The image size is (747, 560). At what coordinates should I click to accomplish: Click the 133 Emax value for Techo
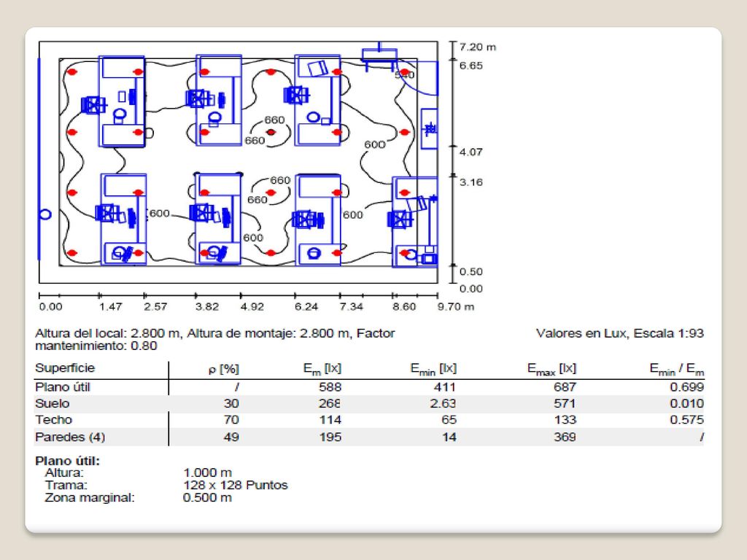(x=565, y=419)
